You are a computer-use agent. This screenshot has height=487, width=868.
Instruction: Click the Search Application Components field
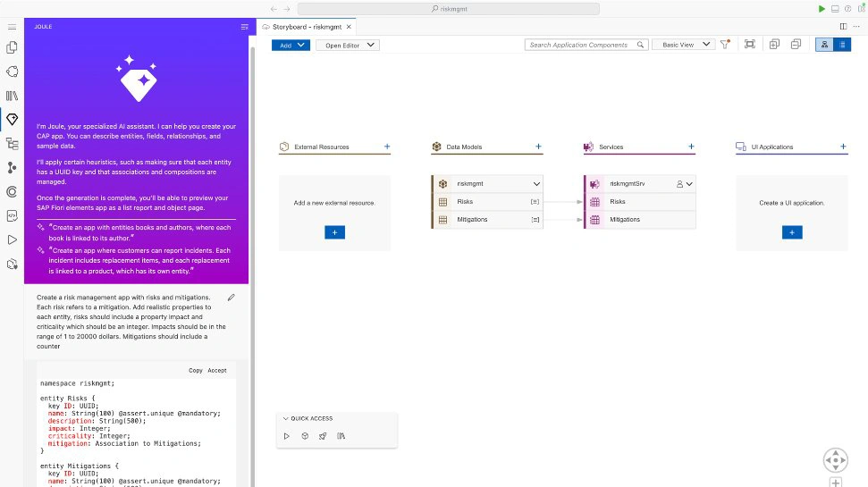coord(586,45)
